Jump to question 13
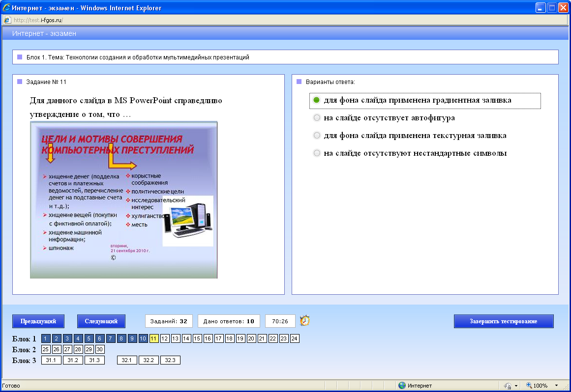Screen dimensions: 571x392 tap(175, 338)
